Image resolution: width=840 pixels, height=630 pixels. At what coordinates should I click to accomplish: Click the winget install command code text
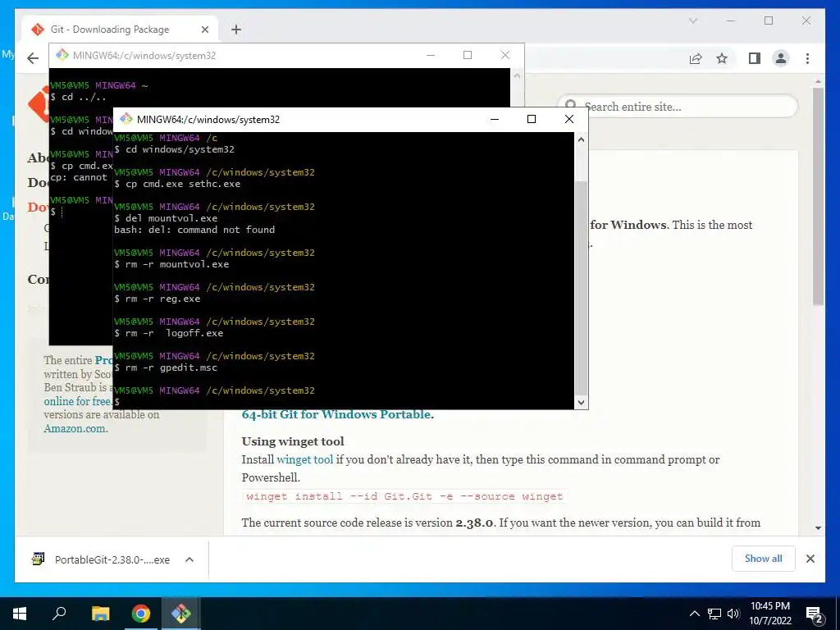pos(404,496)
